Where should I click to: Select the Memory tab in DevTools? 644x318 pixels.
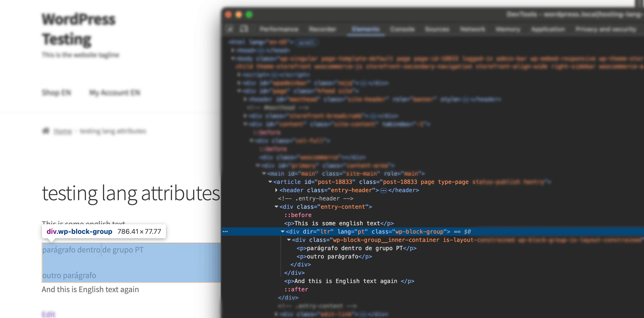507,29
